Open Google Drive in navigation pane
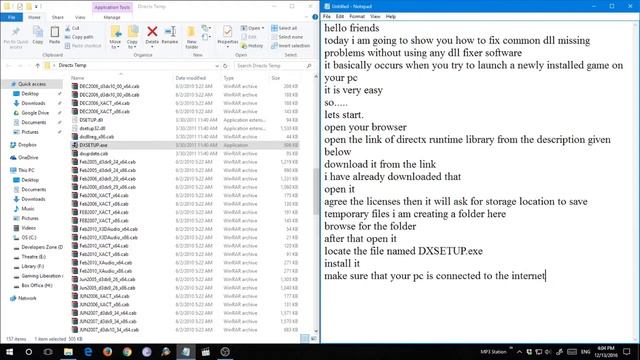640x360 pixels. 35,113
